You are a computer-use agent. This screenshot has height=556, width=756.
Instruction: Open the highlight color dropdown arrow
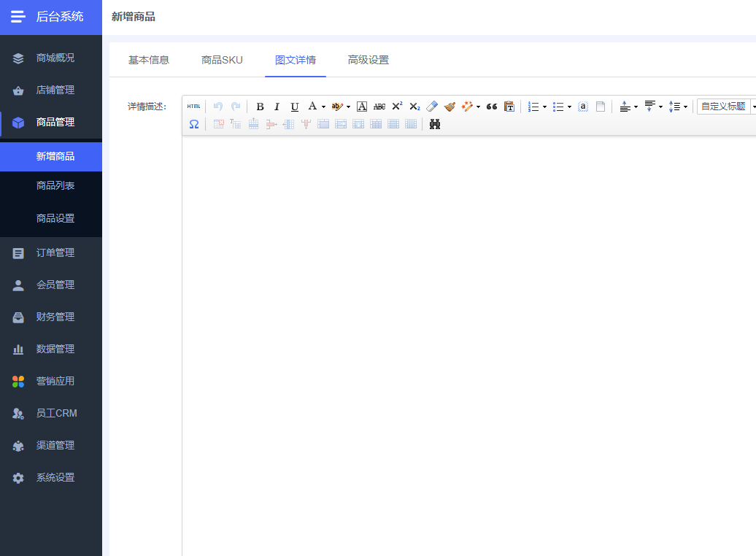pyautogui.click(x=349, y=107)
